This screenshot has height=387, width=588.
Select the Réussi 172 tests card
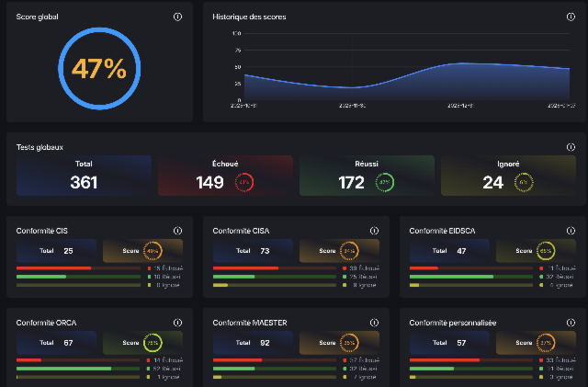367,176
